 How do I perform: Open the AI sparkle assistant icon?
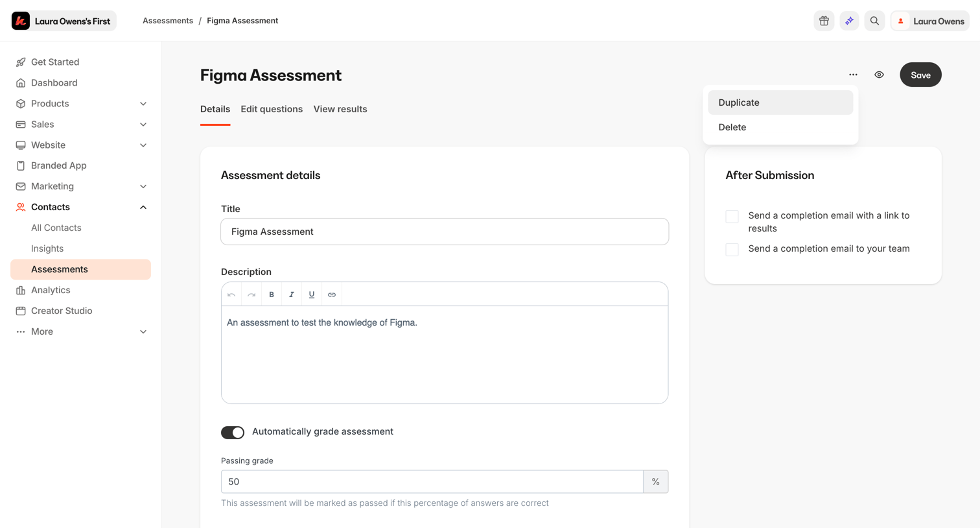(849, 21)
